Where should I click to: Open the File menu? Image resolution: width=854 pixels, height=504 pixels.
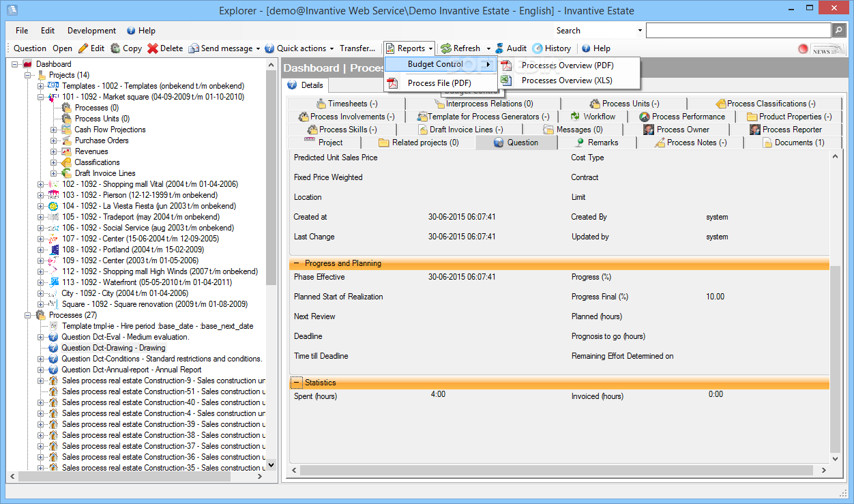22,31
